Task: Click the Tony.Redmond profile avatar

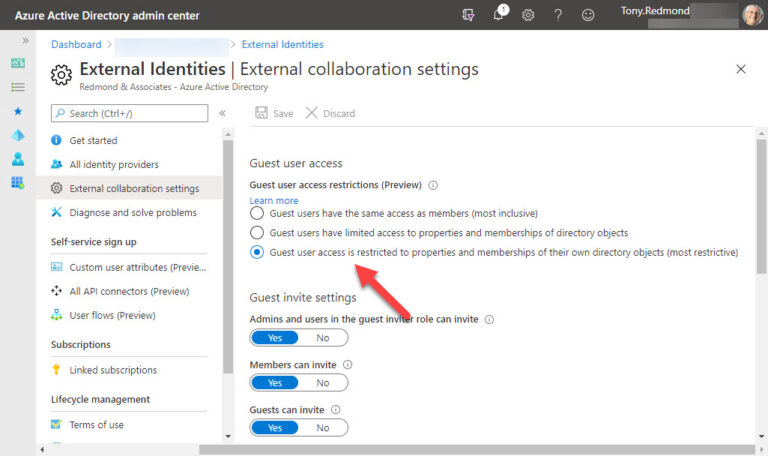Action: [x=752, y=15]
